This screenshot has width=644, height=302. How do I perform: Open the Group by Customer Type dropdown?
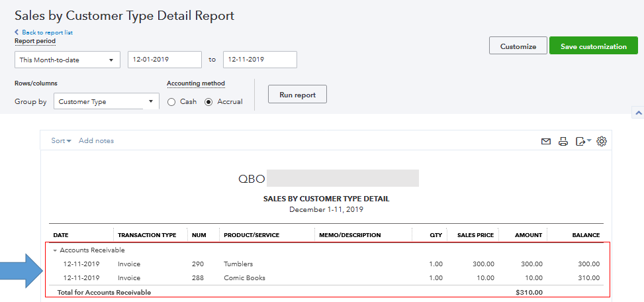click(107, 101)
